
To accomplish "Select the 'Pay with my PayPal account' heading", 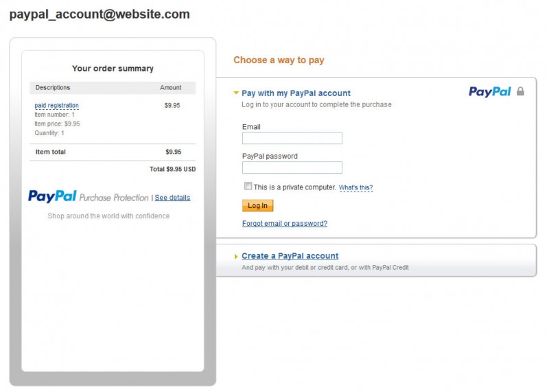I will tap(296, 93).
